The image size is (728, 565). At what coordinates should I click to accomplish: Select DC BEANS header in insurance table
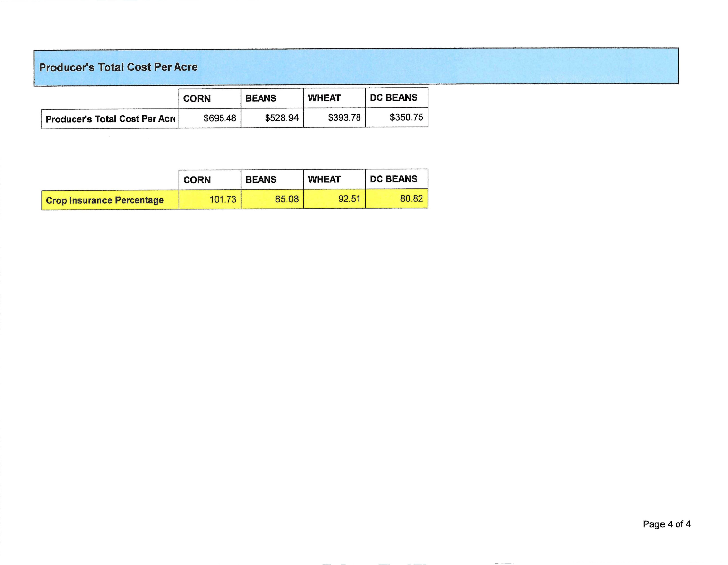point(393,179)
